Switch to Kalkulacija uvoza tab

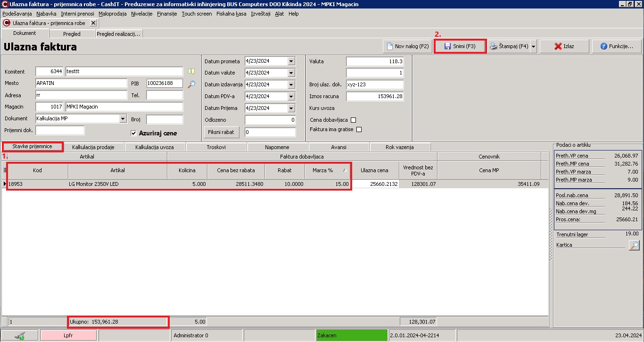pyautogui.click(x=155, y=147)
